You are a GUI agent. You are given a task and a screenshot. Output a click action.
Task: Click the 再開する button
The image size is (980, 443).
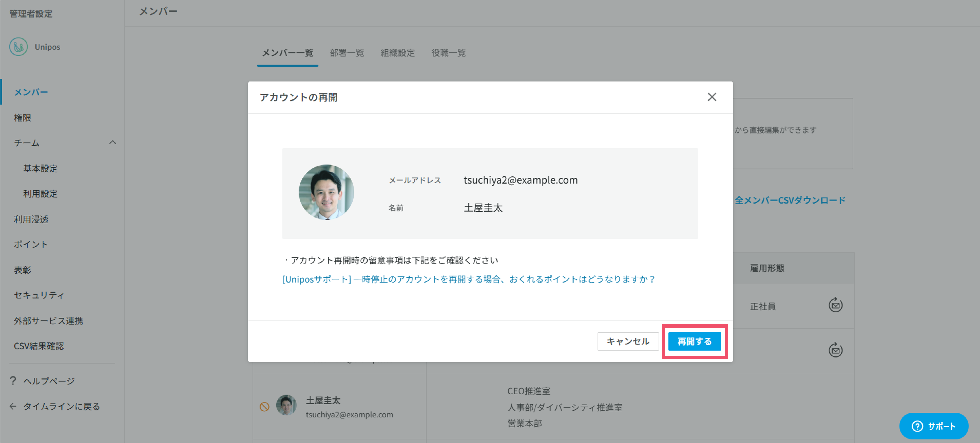pos(694,341)
